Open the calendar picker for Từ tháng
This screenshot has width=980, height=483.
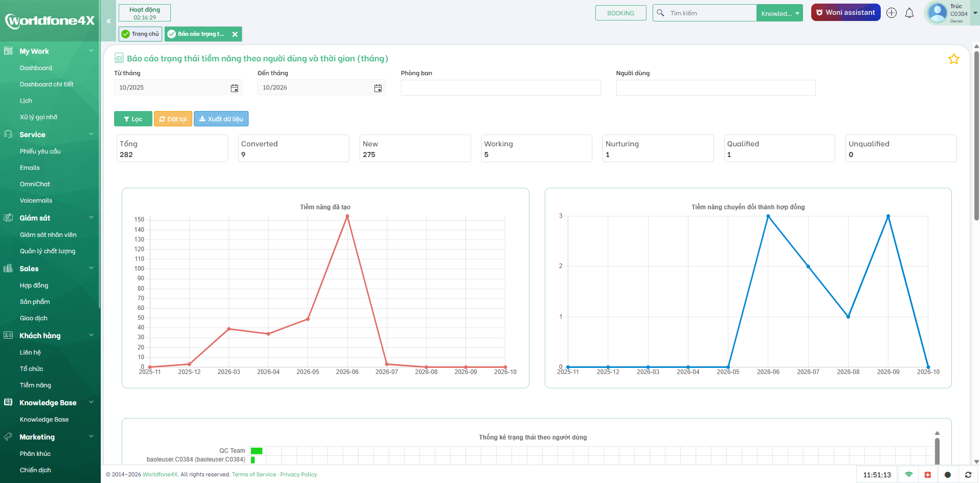(x=234, y=88)
